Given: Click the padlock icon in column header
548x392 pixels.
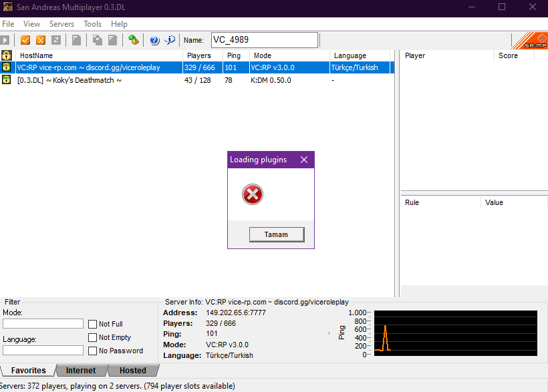Looking at the screenshot, I should point(6,55).
